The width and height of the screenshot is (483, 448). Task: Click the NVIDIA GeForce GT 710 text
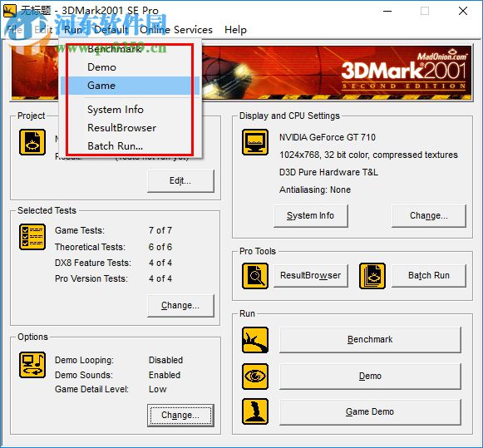coord(328,137)
